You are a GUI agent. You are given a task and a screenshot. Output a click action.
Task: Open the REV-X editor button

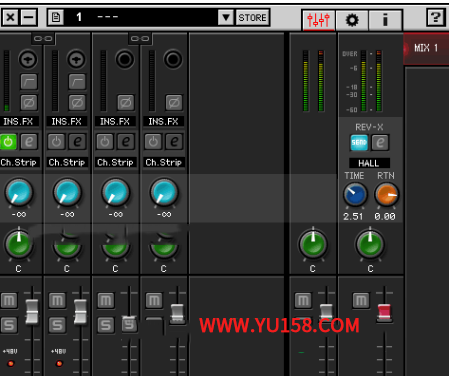tap(380, 143)
